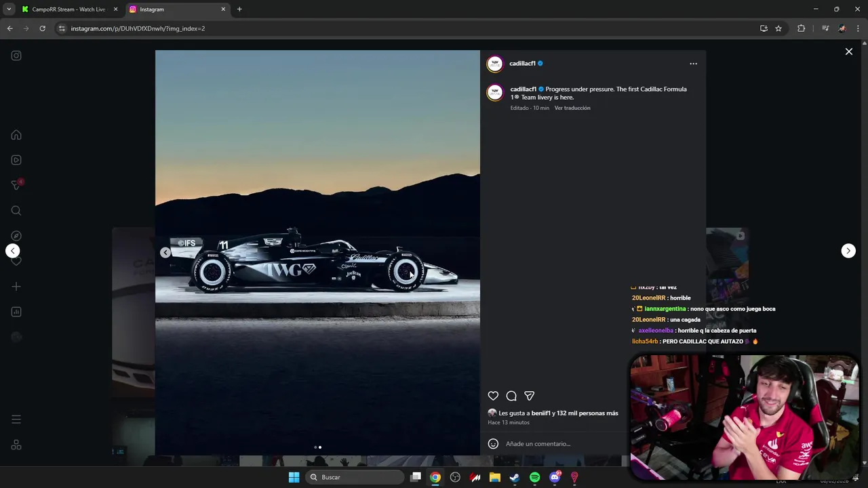The image size is (868, 488).
Task: Open Instagram Search in the sidebar
Action: click(16, 211)
